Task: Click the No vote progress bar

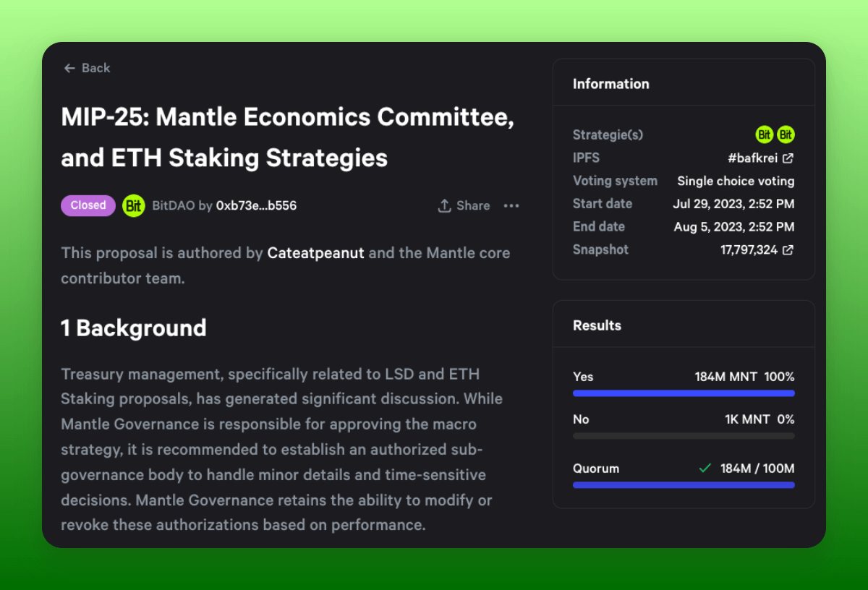Action: pyautogui.click(x=684, y=436)
